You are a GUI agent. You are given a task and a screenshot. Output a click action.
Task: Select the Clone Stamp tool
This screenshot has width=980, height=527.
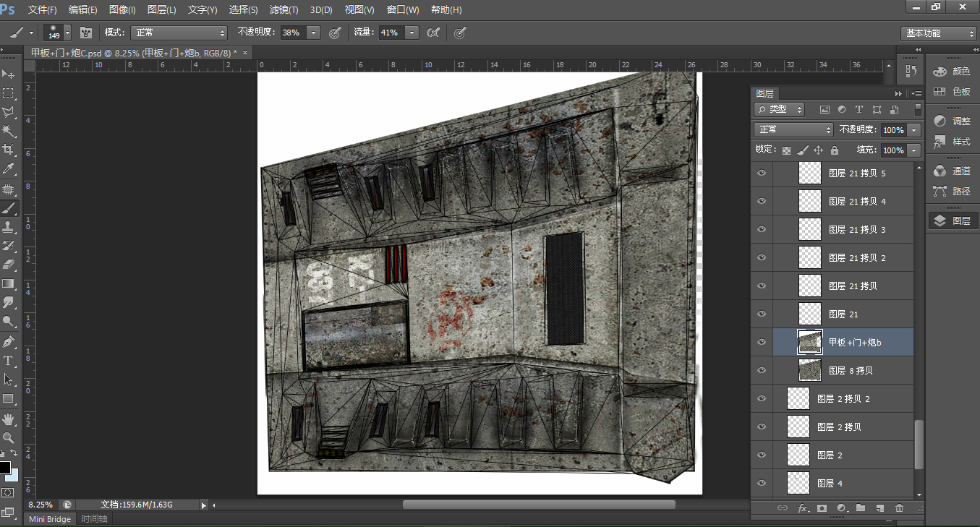tap(9, 227)
